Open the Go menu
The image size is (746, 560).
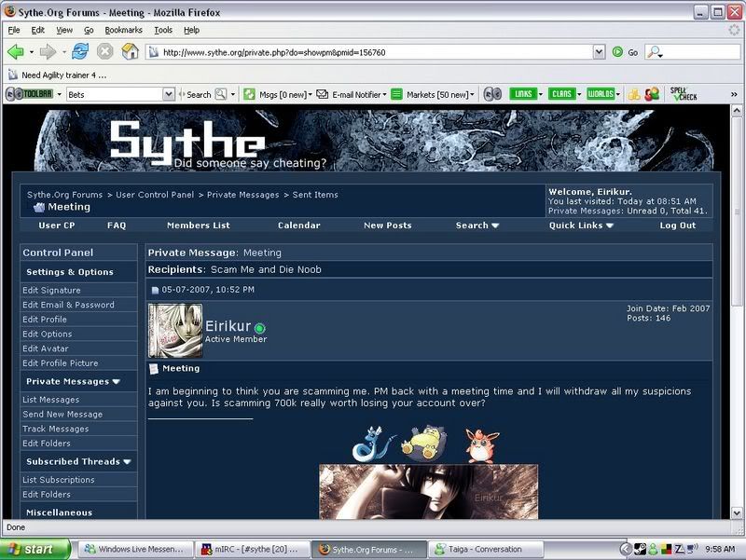coord(89,30)
